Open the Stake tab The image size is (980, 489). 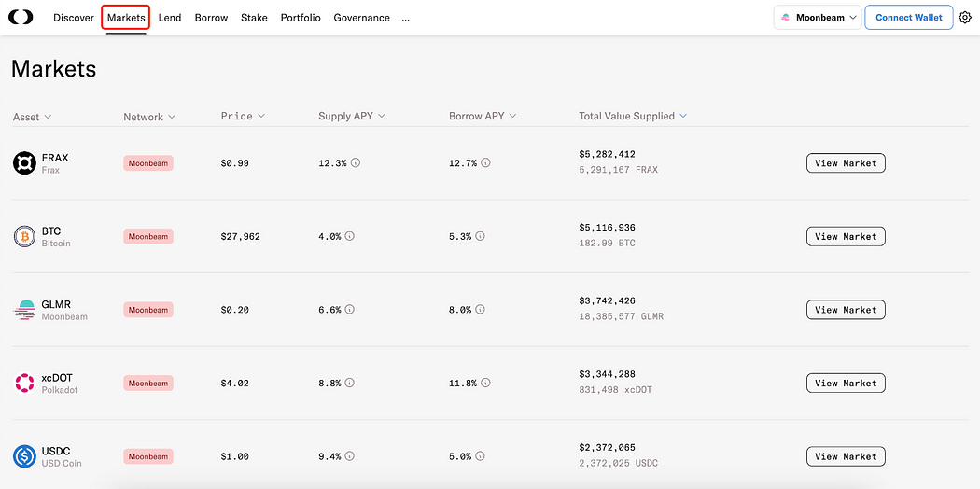pyautogui.click(x=255, y=18)
